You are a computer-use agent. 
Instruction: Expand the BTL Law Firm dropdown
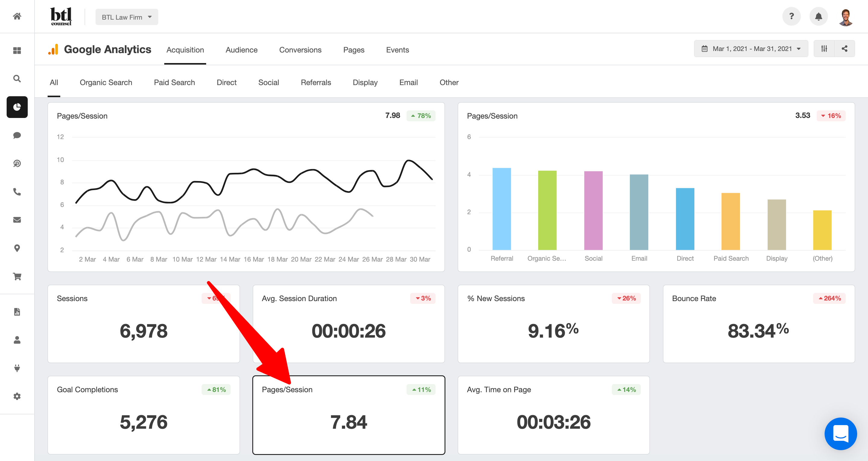click(x=127, y=17)
